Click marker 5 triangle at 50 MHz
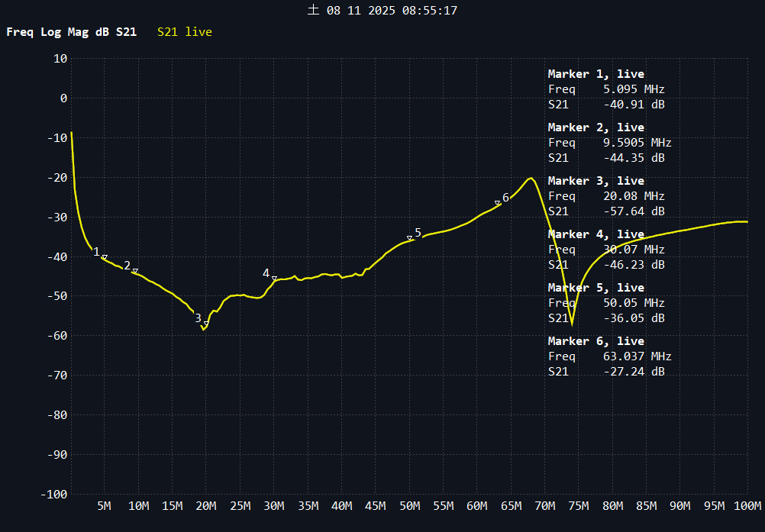Screen dimensions: 765x532 pos(410,238)
